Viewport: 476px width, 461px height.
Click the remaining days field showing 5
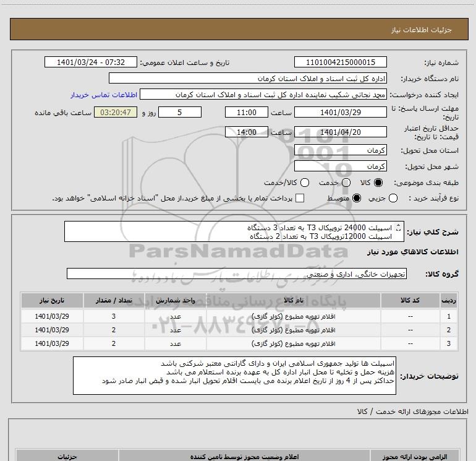[180, 112]
